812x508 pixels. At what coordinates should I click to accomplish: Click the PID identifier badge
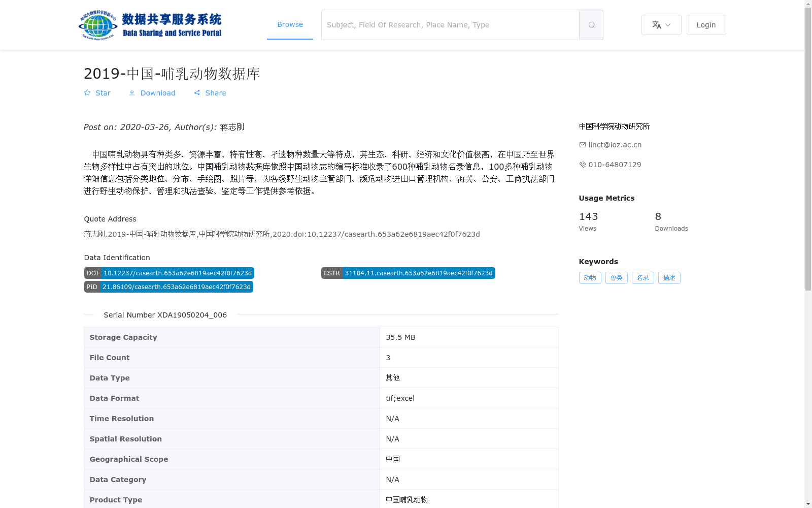168,287
